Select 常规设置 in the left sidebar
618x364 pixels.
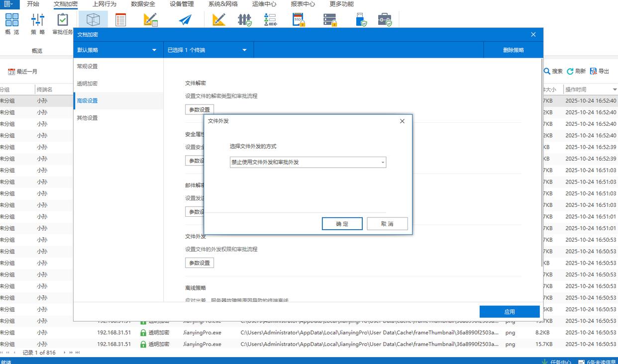point(87,66)
